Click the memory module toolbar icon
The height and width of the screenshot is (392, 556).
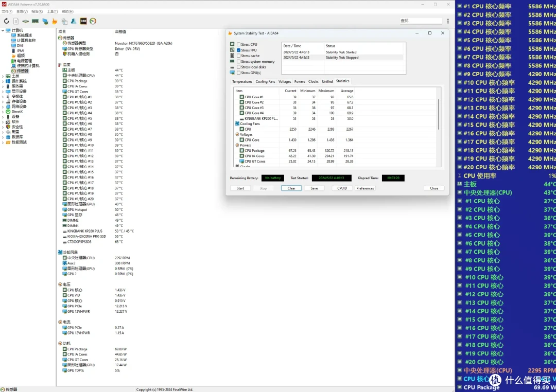pos(35,21)
